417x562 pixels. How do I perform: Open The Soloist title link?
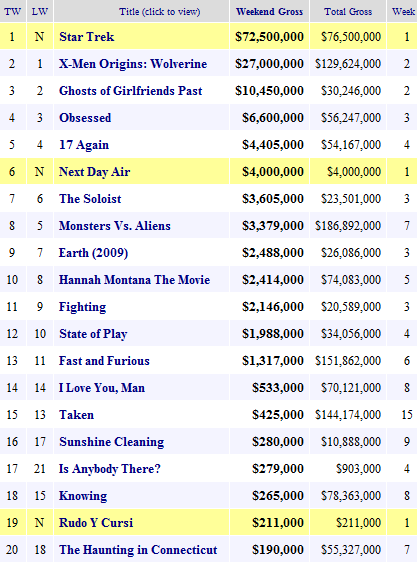90,199
